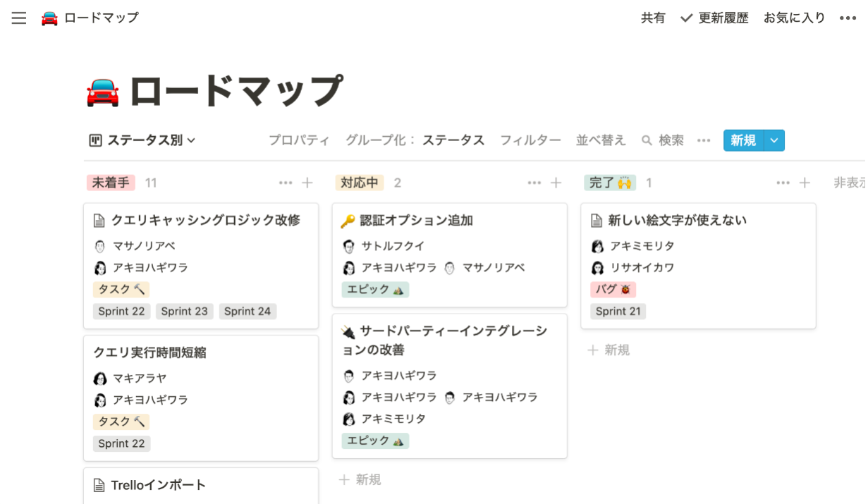
Task: Open グループ化 settings via ステータス
Action: pyautogui.click(x=454, y=140)
